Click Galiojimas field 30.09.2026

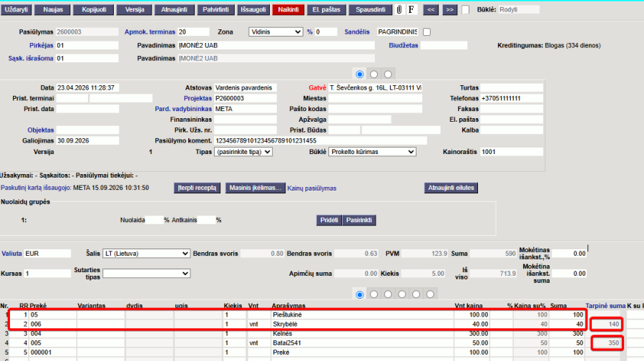87,140
